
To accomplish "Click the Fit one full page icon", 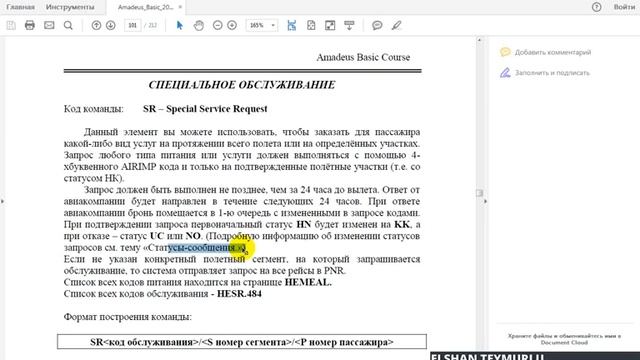I will [x=311, y=25].
